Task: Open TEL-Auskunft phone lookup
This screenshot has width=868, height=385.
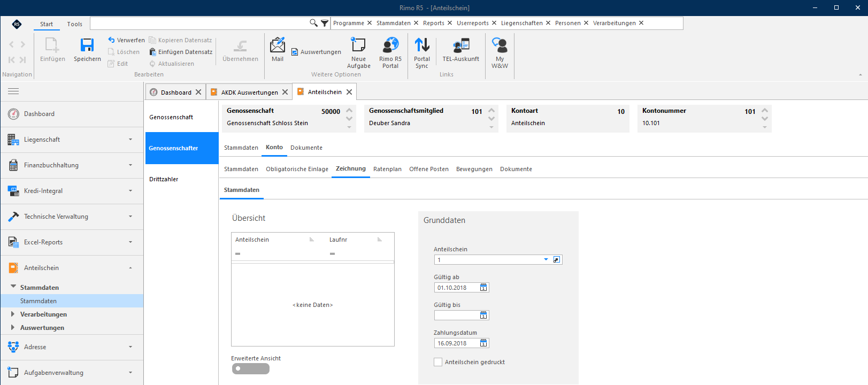Action: (x=461, y=45)
